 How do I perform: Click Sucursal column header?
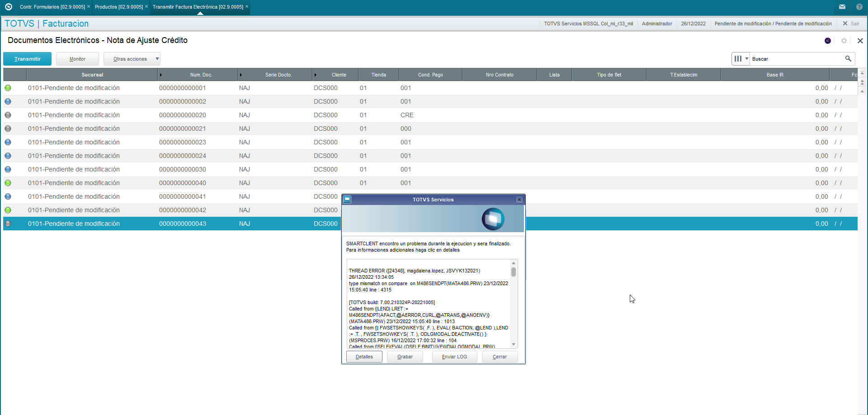pyautogui.click(x=92, y=75)
